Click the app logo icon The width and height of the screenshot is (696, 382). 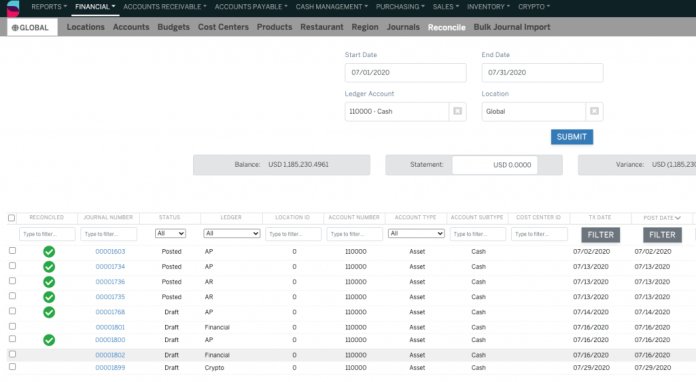pyautogui.click(x=13, y=8)
